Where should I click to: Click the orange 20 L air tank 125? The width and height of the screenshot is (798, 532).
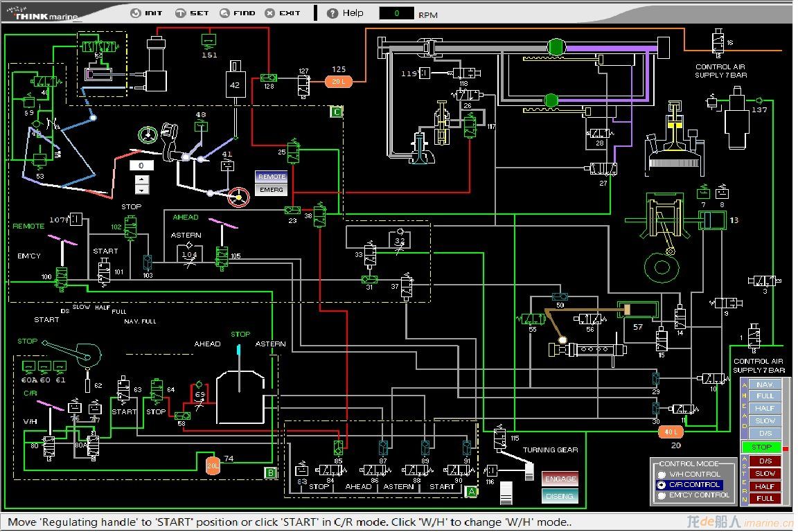(339, 82)
